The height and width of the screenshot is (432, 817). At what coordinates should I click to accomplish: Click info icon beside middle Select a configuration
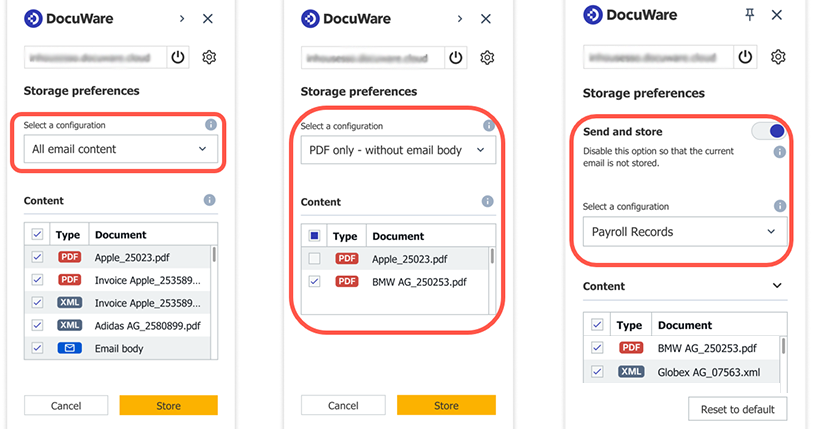coord(488,126)
